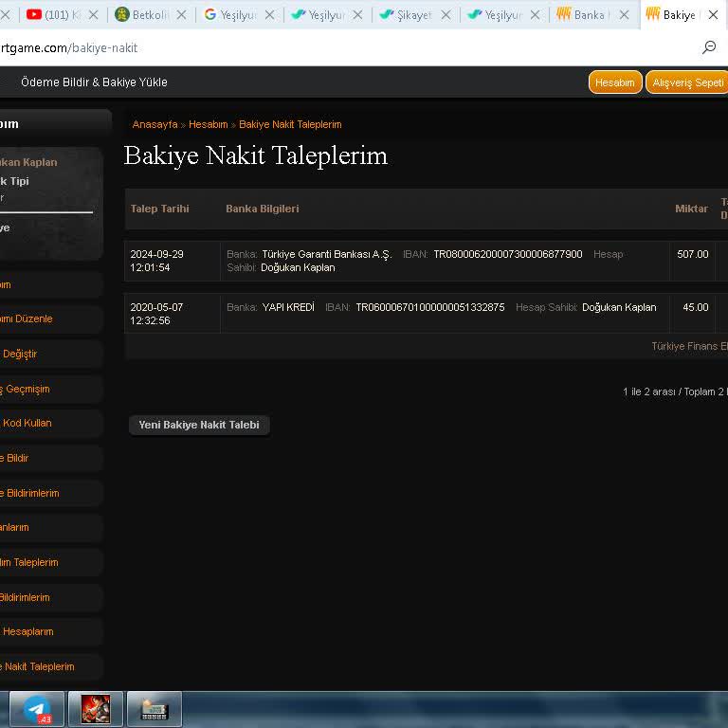Select the YAPI KREDİ bank text
This screenshot has width=728, height=728.
(288, 307)
